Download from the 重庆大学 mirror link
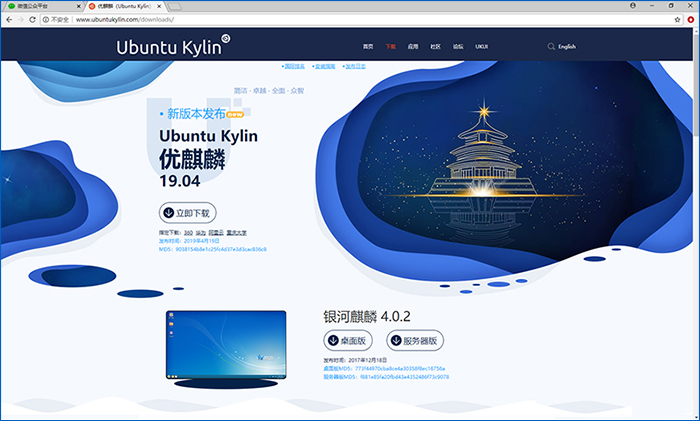 [237, 233]
